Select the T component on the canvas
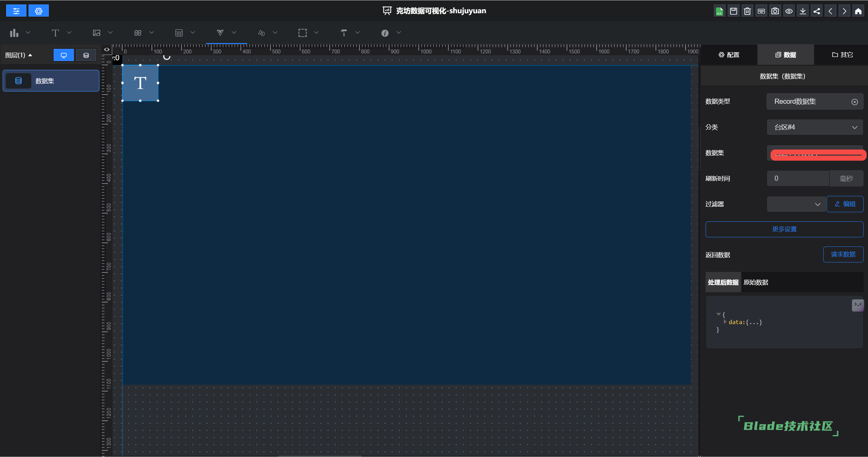The image size is (868, 457). [x=140, y=83]
